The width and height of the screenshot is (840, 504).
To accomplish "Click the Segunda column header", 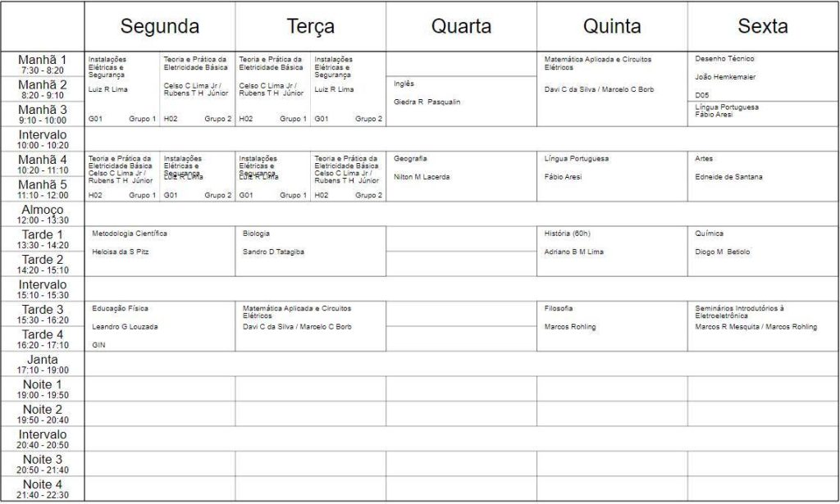I will pyautogui.click(x=160, y=26).
